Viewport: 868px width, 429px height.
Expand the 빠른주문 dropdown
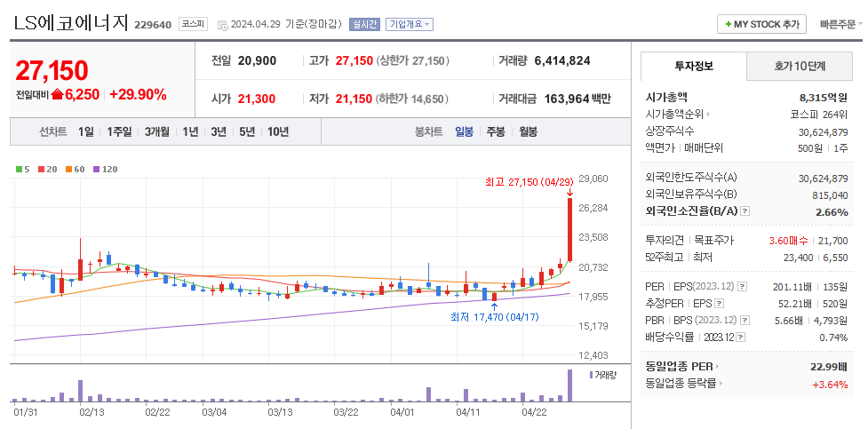click(x=840, y=24)
